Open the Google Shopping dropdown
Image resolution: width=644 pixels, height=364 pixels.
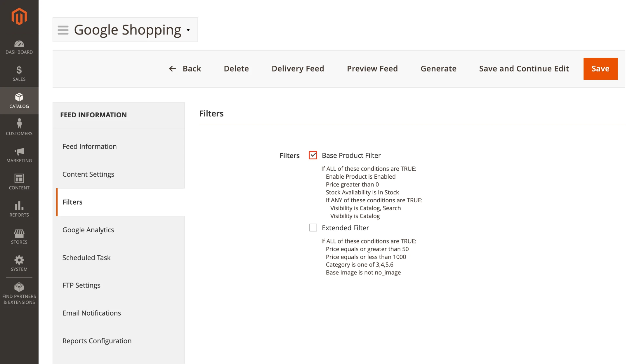[x=188, y=30]
